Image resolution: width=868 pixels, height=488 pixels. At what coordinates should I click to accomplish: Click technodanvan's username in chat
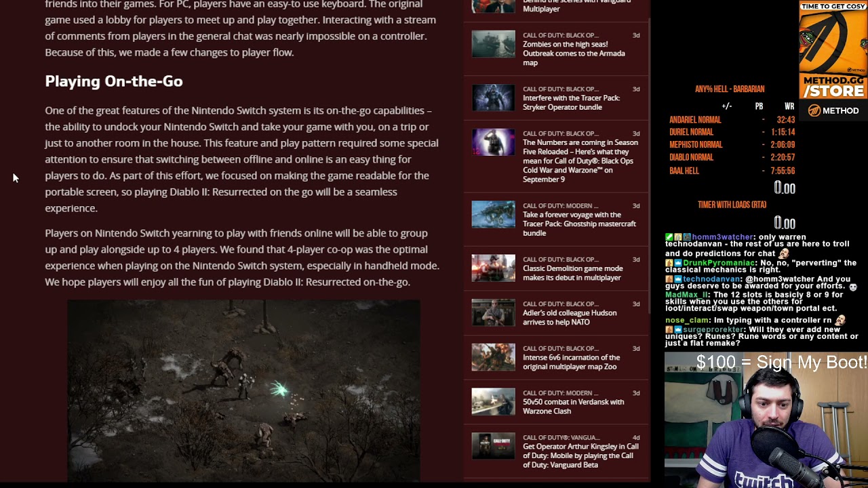click(712, 279)
